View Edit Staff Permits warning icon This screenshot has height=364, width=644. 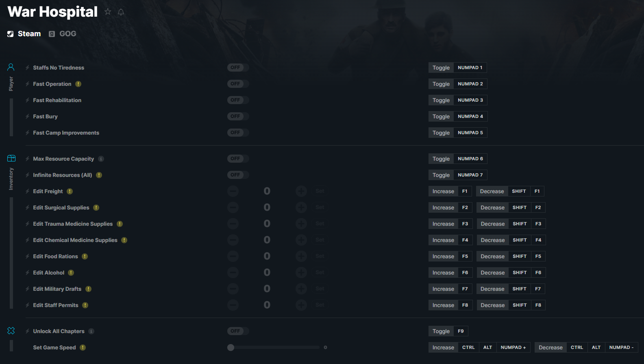85,305
